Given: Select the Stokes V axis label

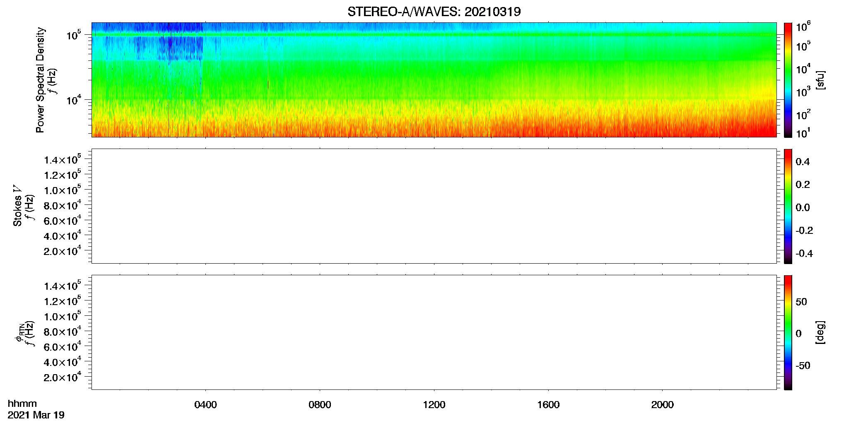Looking at the screenshot, I should [17, 206].
